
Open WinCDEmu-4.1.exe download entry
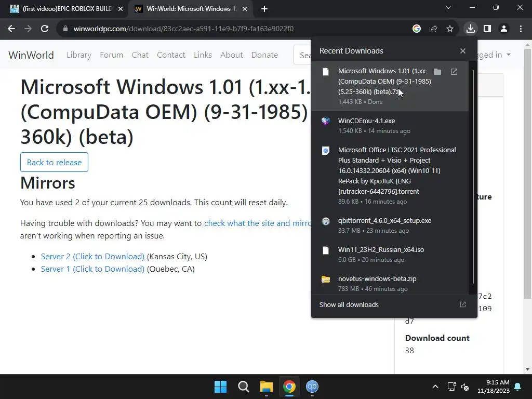390,126
